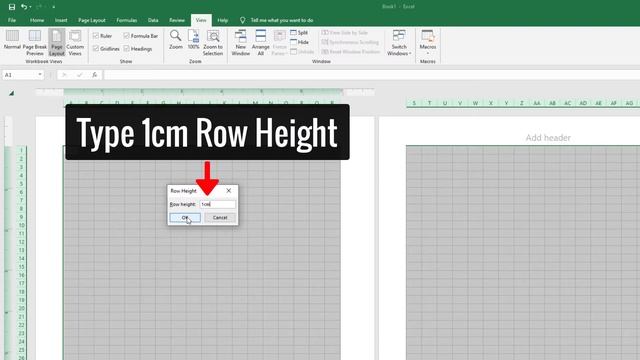The height and width of the screenshot is (360, 640).
Task: Select row header 20
Action: coord(22,309)
